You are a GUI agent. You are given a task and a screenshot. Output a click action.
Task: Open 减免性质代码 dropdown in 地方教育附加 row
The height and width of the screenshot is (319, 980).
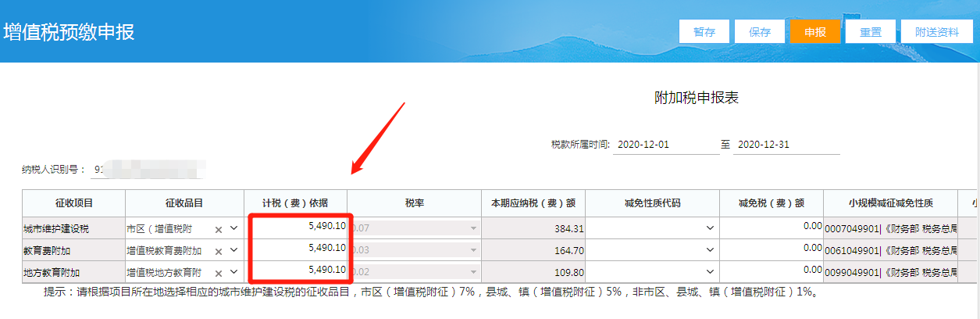coord(709,272)
